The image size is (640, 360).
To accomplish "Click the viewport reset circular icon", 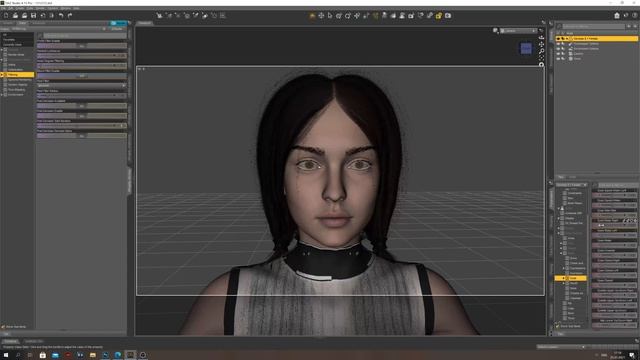I will click(x=542, y=64).
